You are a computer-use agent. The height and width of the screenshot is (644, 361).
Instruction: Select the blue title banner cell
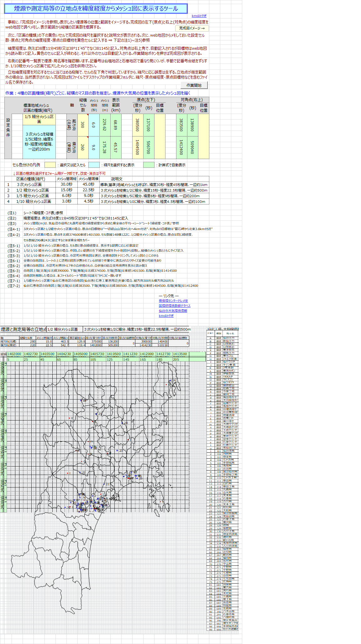click(x=96, y=8)
